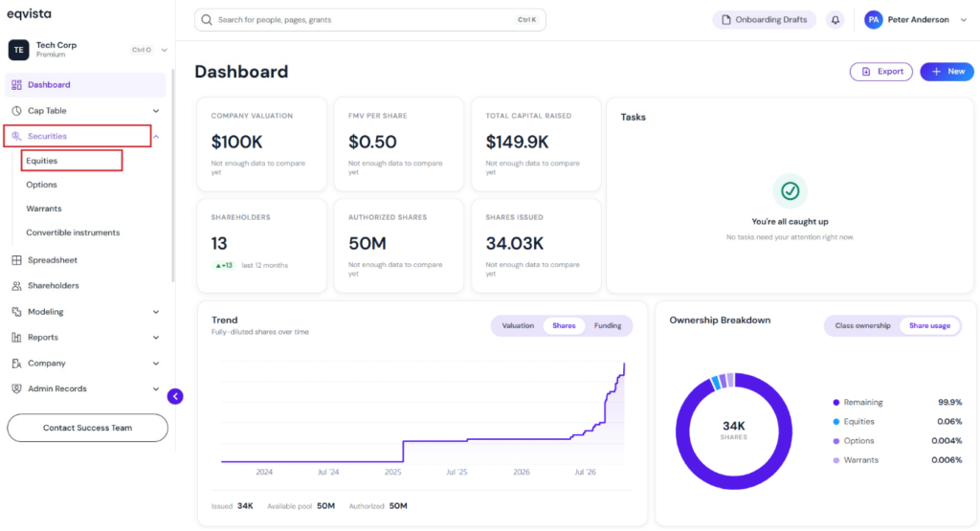The height and width of the screenshot is (531, 980).
Task: Click the plus icon on New button
Action: [x=936, y=72]
